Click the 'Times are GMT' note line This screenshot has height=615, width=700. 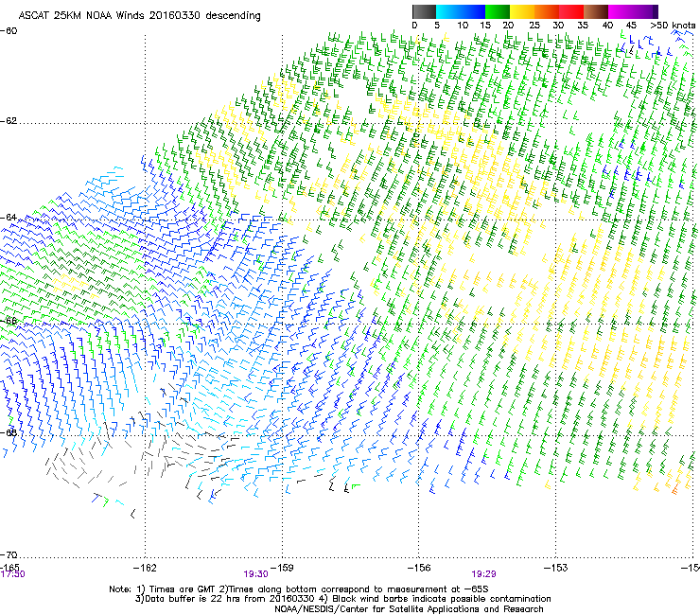click(x=299, y=589)
